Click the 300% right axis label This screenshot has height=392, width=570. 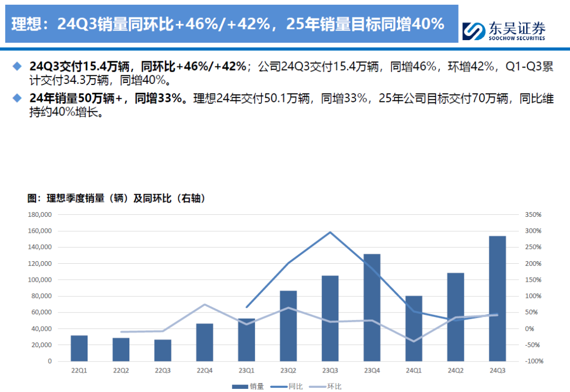point(533,231)
